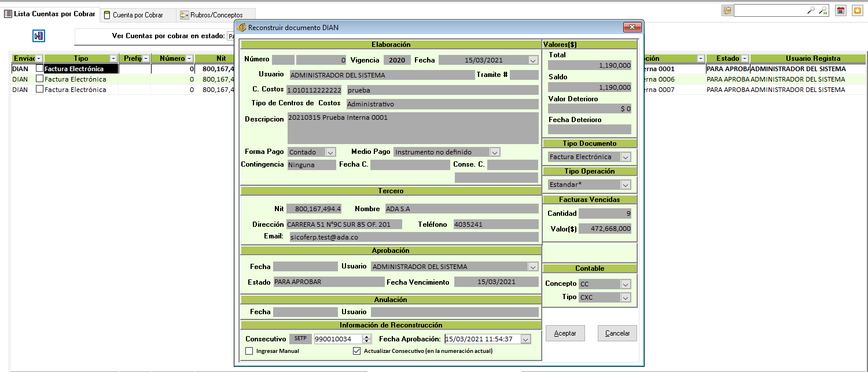
Task: Click the orange star favorites icon
Action: (x=857, y=10)
